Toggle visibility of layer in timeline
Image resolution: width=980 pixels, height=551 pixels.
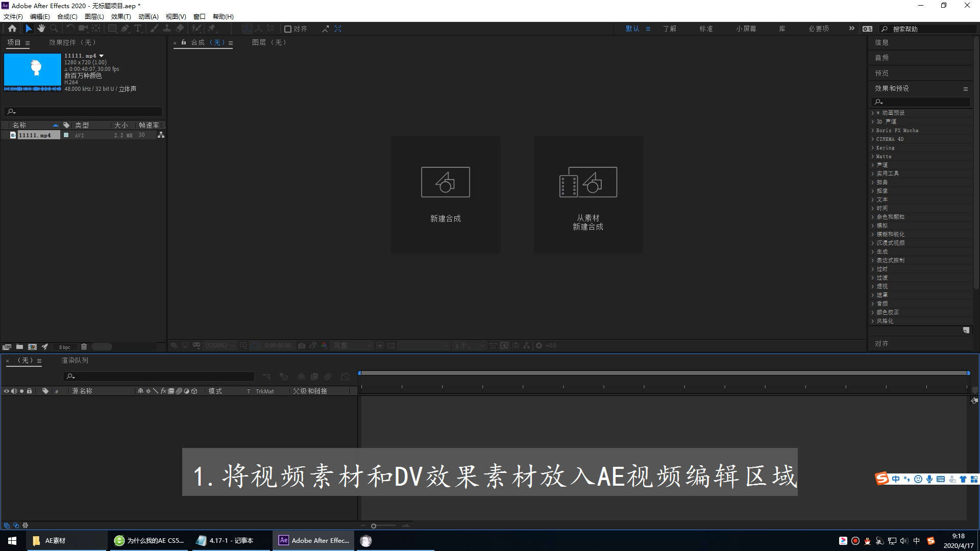point(6,390)
